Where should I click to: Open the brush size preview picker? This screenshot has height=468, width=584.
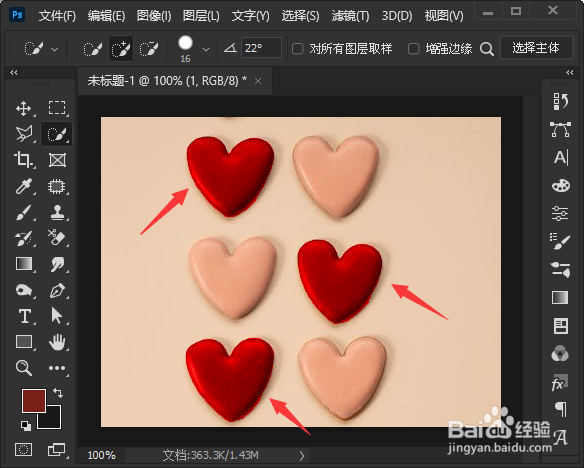tap(185, 43)
